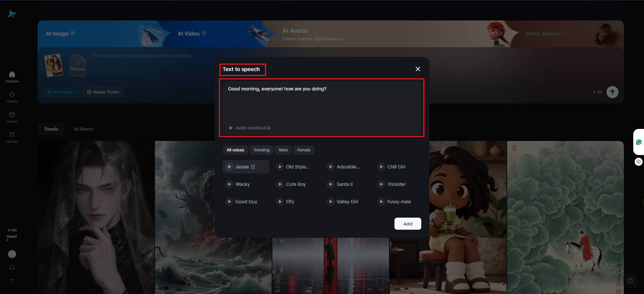This screenshot has width=644, height=294.
Task: Choose the Chill Girl voice
Action: coord(398,167)
